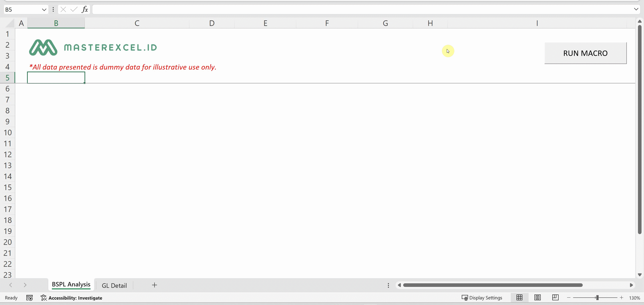Expand the formula bar chevron
Screen dimensions: 644x305
pos(636,9)
